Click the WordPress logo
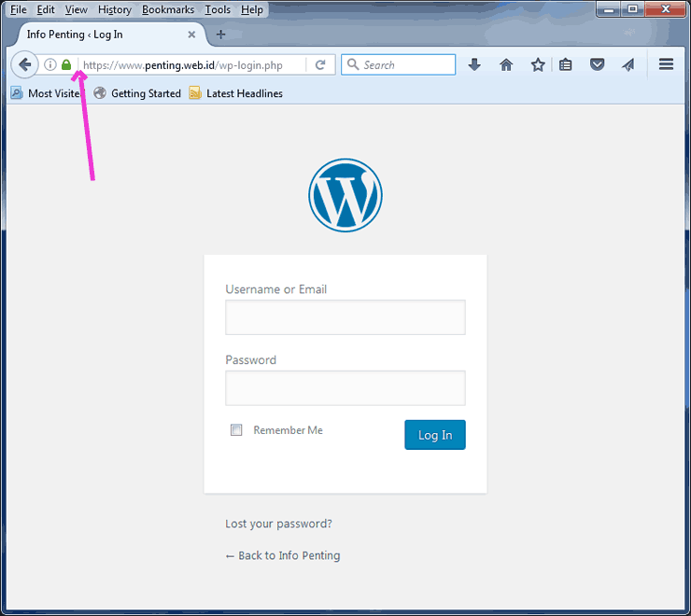Screen dimensions: 691x616 pyautogui.click(x=345, y=195)
